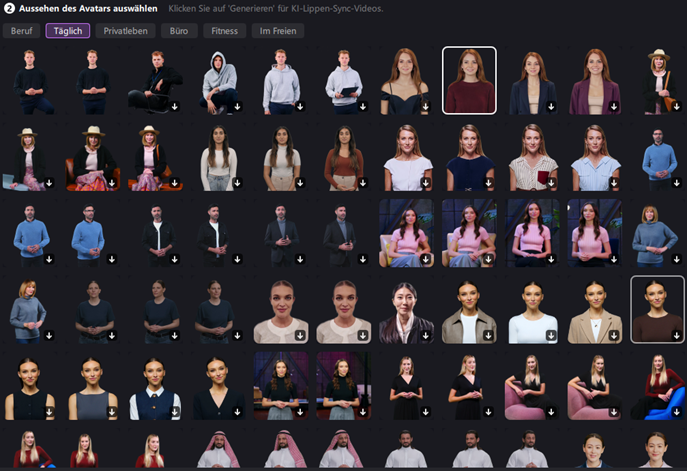Pick the woman in white t-shirt and jeans
Screen dimensions: 687x471
point(218,157)
